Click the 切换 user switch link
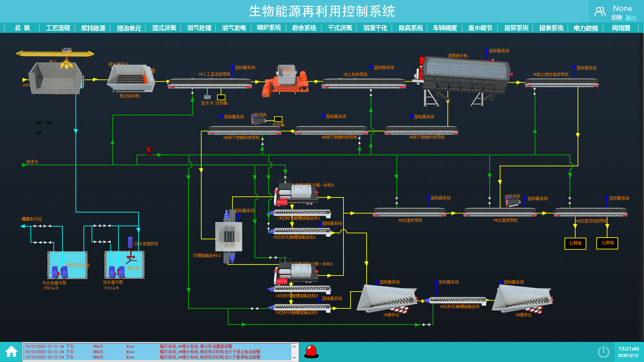Viewport: 644px width, 362px height. coord(616,18)
